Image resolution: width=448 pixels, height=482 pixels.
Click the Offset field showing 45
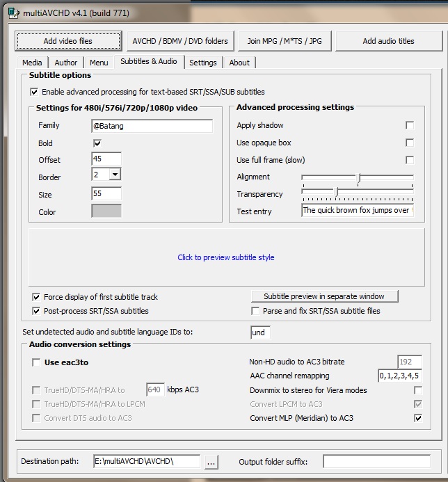pos(106,159)
